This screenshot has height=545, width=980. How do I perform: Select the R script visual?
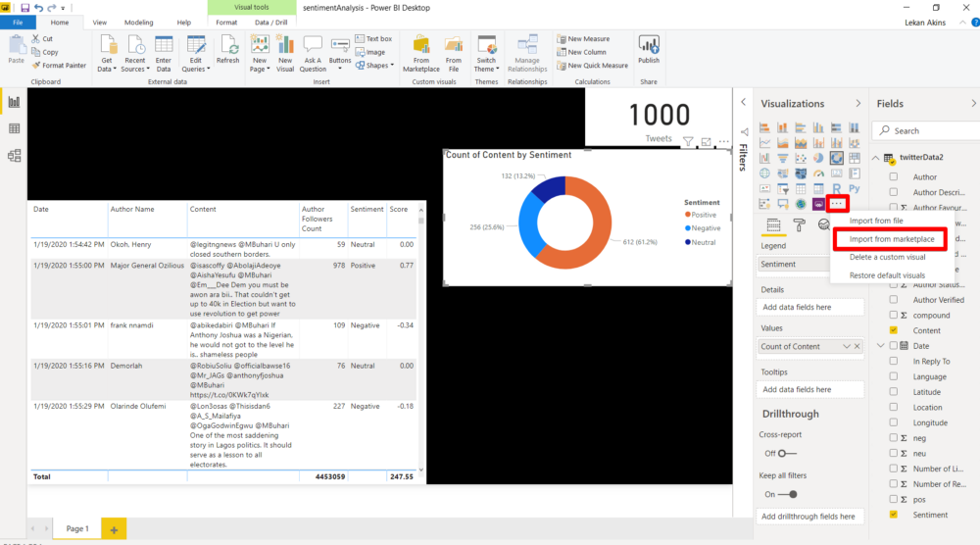tap(836, 188)
